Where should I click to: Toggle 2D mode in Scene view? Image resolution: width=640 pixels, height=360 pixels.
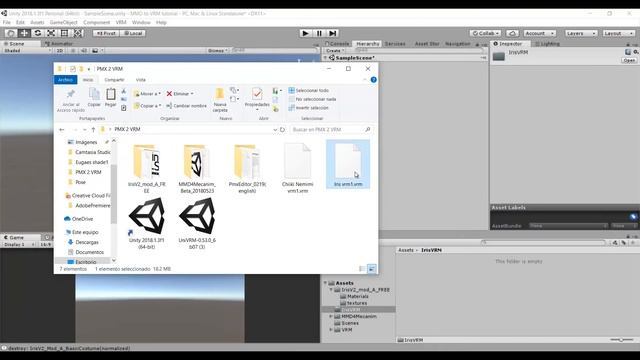(60, 50)
